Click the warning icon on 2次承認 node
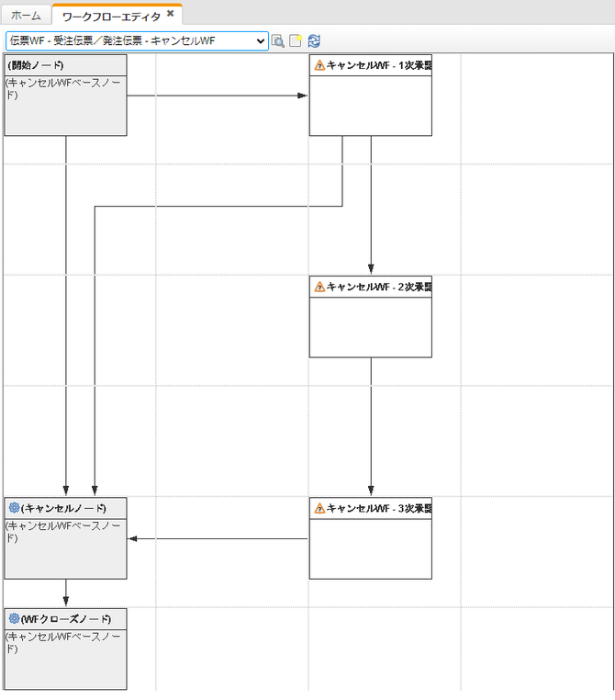Image resolution: width=615 pixels, height=700 pixels. [319, 287]
